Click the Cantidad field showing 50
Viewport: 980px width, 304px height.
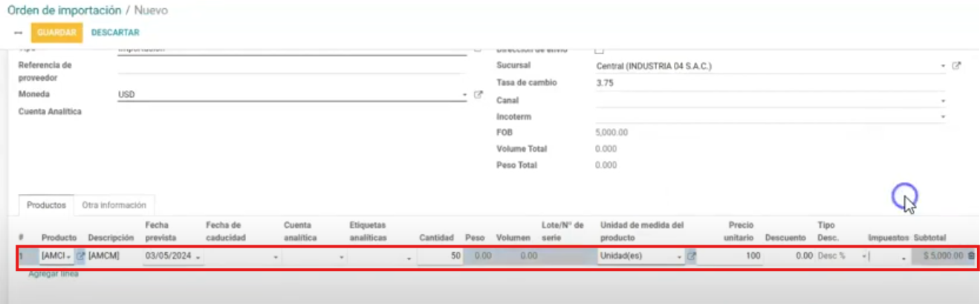[x=440, y=256]
